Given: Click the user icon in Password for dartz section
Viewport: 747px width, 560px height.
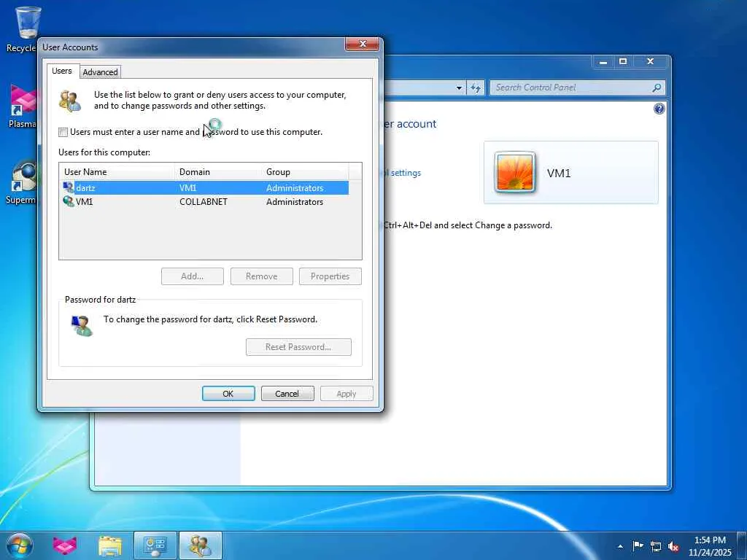Looking at the screenshot, I should (82, 326).
